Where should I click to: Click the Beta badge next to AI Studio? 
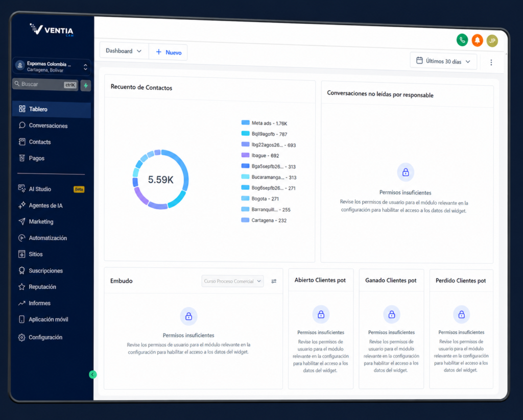(x=79, y=189)
